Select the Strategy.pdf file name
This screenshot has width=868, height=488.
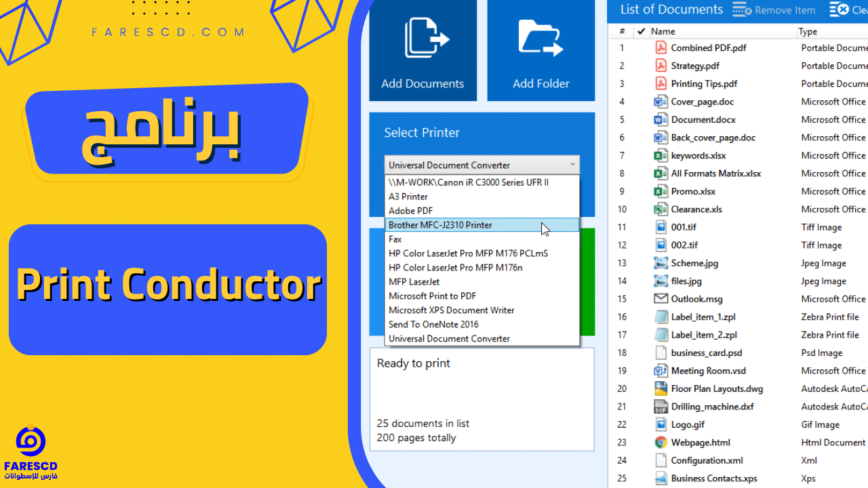[x=695, y=66]
